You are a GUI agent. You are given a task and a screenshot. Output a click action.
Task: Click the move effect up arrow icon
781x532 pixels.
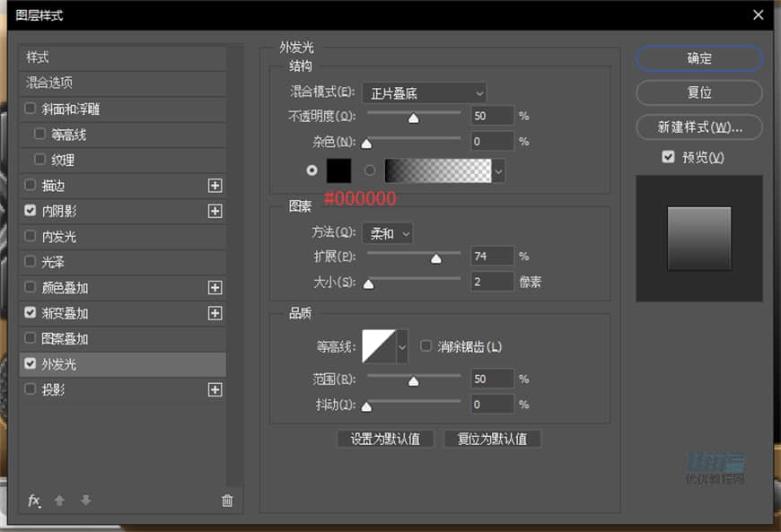[59, 501]
